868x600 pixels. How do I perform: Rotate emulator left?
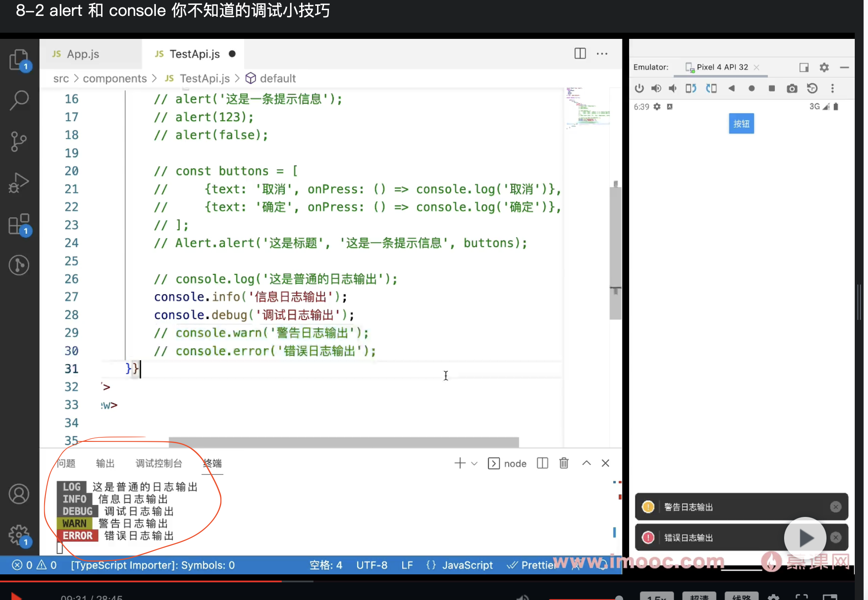click(x=691, y=88)
